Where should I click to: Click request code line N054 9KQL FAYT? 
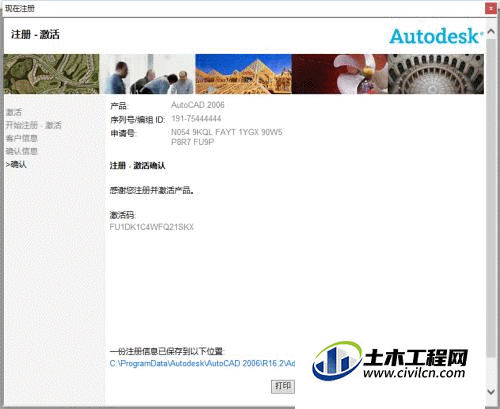click(x=227, y=132)
